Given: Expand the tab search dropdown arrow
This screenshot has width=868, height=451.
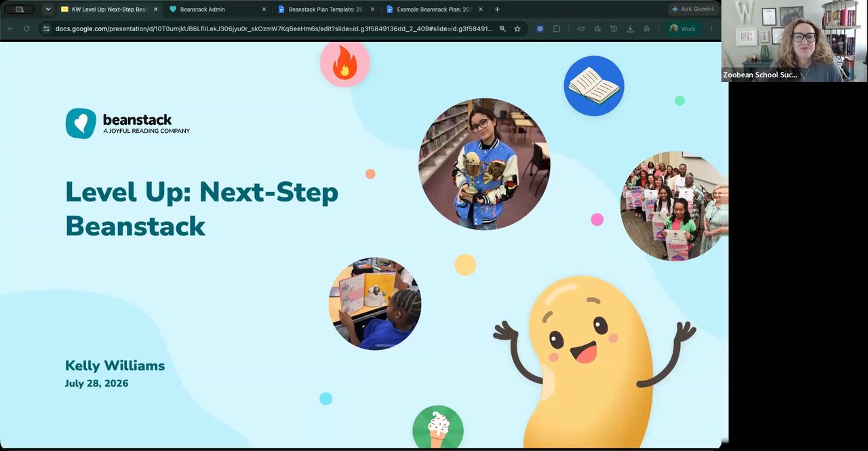Looking at the screenshot, I should (x=48, y=9).
